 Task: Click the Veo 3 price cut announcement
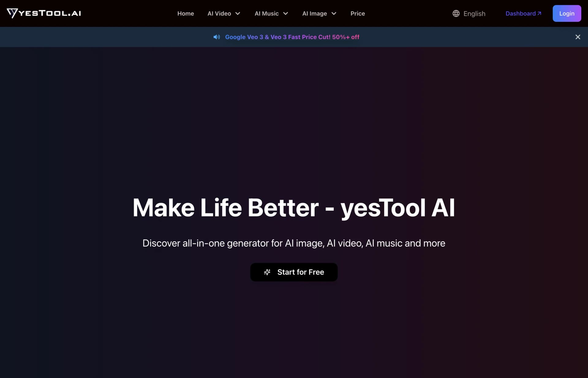292,37
